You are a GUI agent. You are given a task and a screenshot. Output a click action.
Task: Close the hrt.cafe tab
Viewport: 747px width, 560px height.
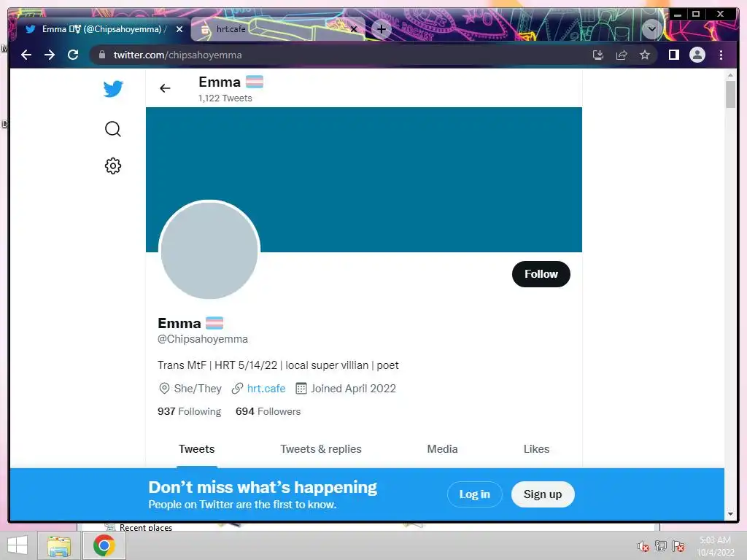click(354, 29)
